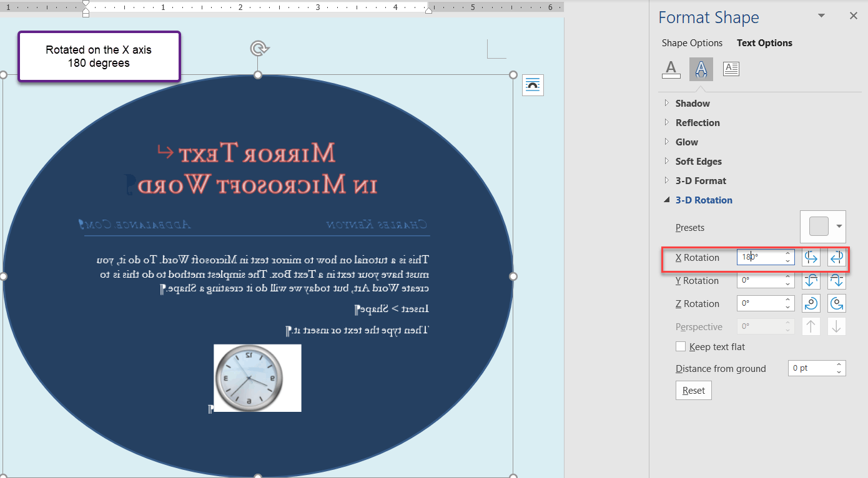
Task: Click the Z Rotation counter-clockwise icon button
Action: (x=836, y=304)
